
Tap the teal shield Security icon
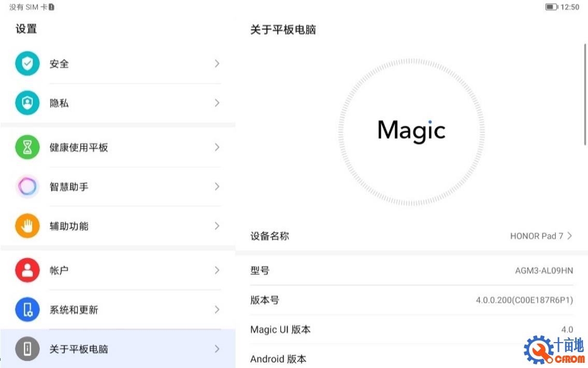click(x=27, y=63)
